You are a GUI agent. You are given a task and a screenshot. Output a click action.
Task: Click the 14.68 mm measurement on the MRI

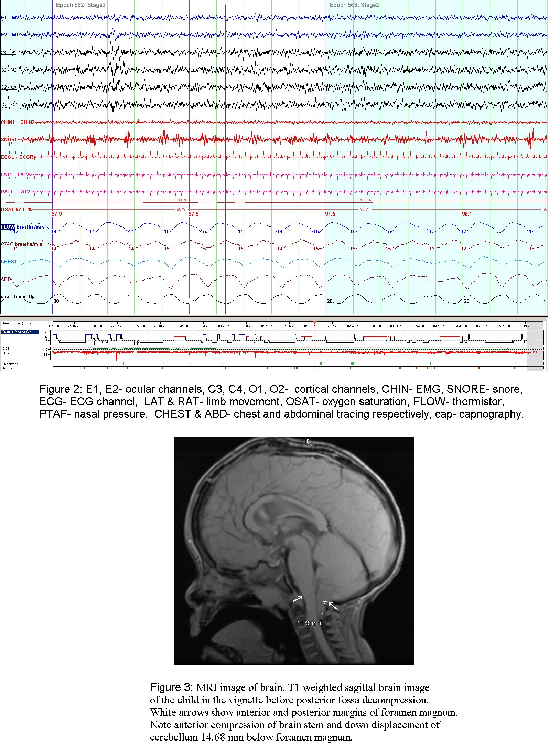pyautogui.click(x=309, y=623)
